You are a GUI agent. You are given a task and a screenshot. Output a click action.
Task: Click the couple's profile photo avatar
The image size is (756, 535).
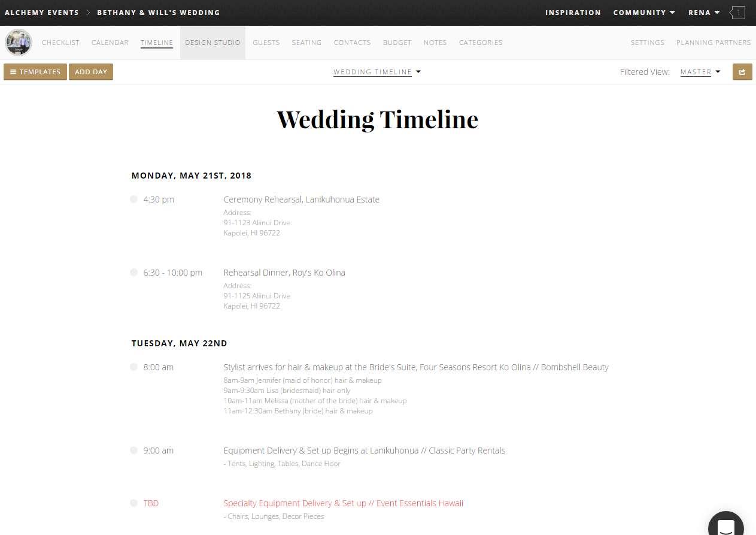pos(18,43)
